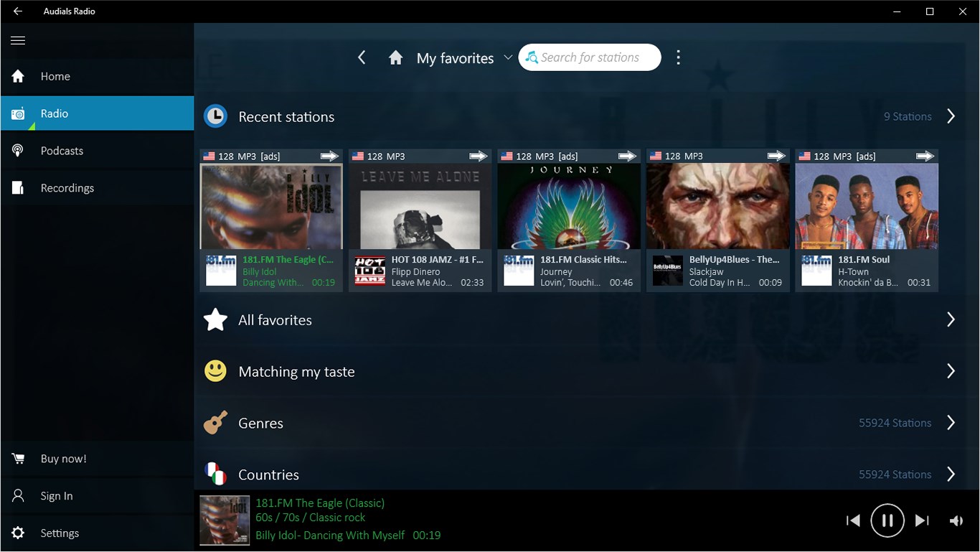Open 181.FM Soul station thumbnail
Viewport: 980px width, 552px height.
tap(867, 207)
